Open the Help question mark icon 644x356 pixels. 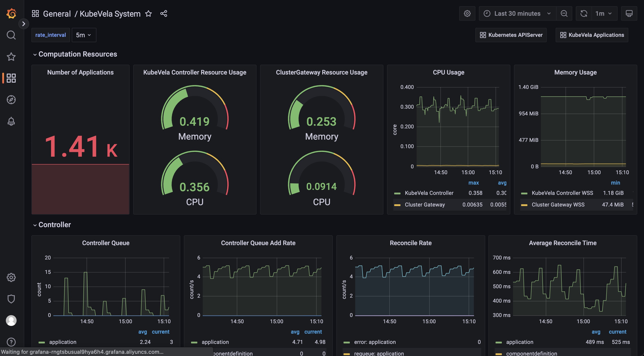point(11,342)
